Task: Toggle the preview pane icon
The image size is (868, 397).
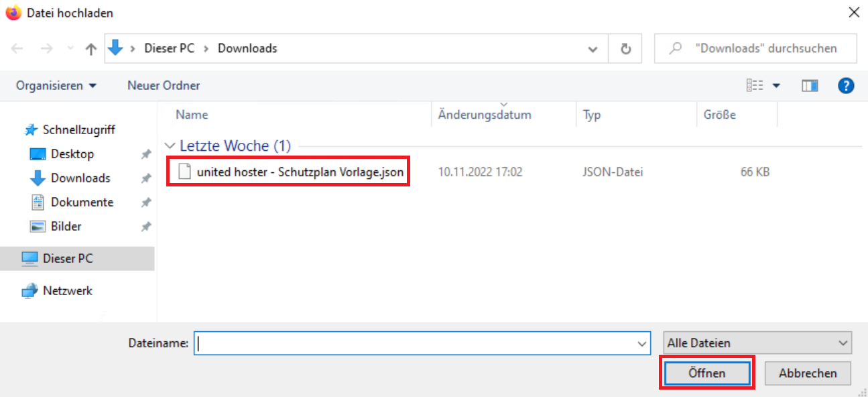Action: tap(810, 85)
